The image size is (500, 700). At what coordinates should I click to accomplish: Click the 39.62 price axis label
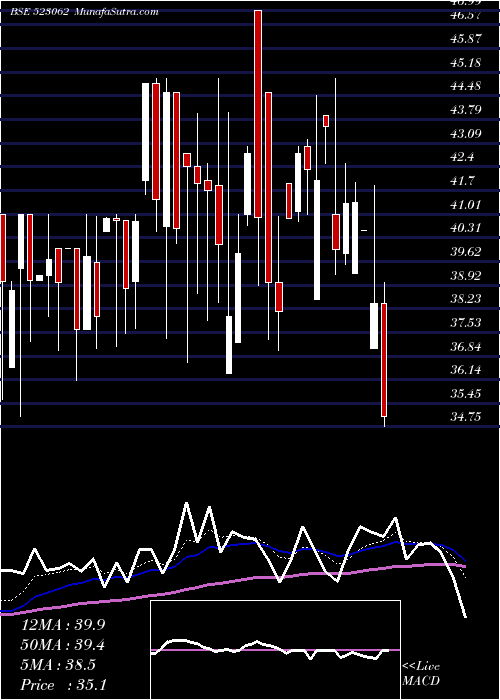pyautogui.click(x=466, y=251)
